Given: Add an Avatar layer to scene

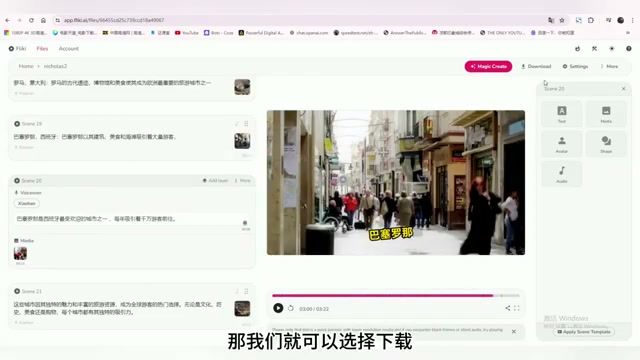Looking at the screenshot, I should click(562, 144).
